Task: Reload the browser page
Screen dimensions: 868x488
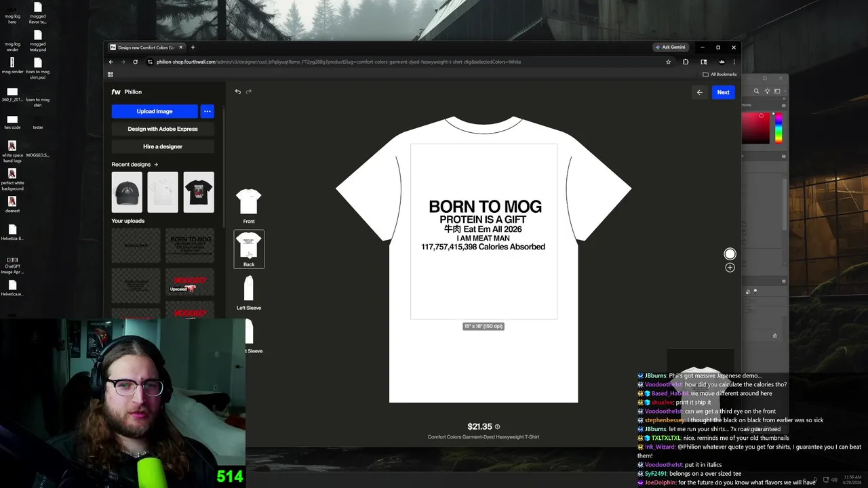Action: click(135, 62)
